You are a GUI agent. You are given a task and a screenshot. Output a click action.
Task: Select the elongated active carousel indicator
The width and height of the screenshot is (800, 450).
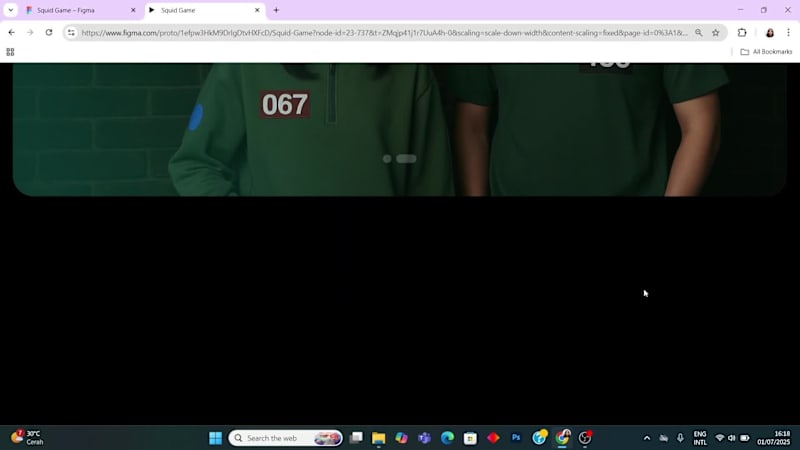tap(406, 159)
